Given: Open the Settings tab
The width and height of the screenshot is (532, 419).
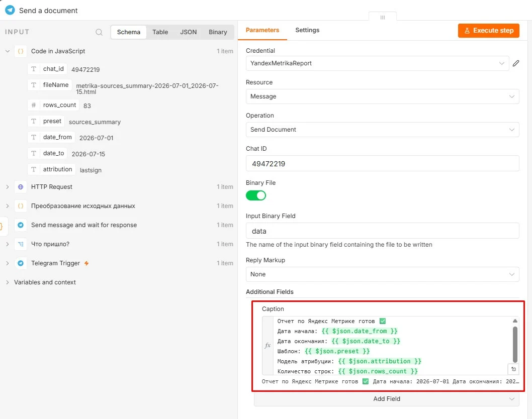Looking at the screenshot, I should pos(307,30).
